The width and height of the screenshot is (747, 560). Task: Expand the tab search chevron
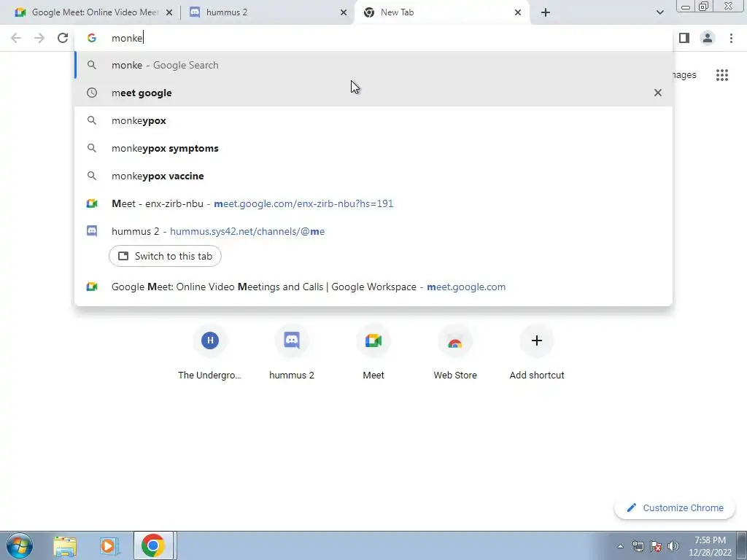(x=659, y=12)
